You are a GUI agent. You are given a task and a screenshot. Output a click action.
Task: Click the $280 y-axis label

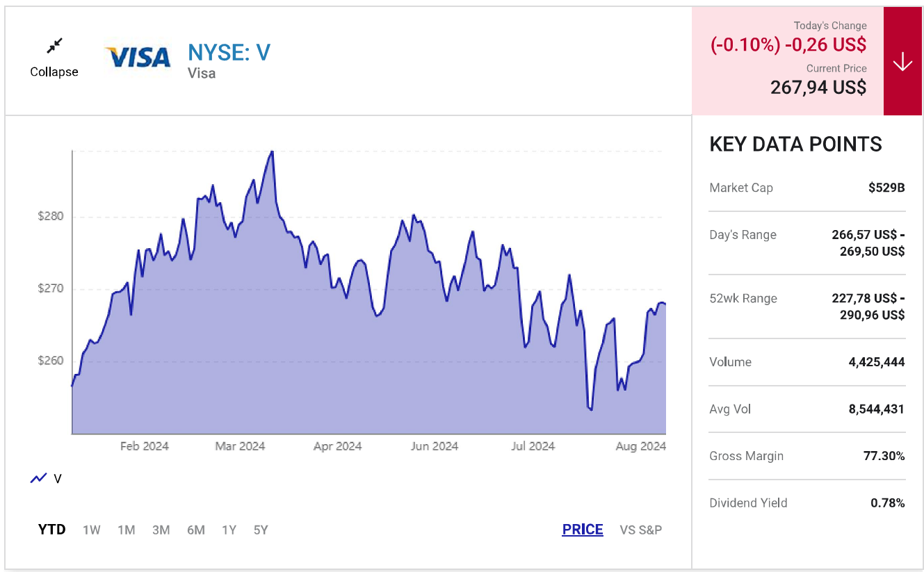click(x=51, y=216)
